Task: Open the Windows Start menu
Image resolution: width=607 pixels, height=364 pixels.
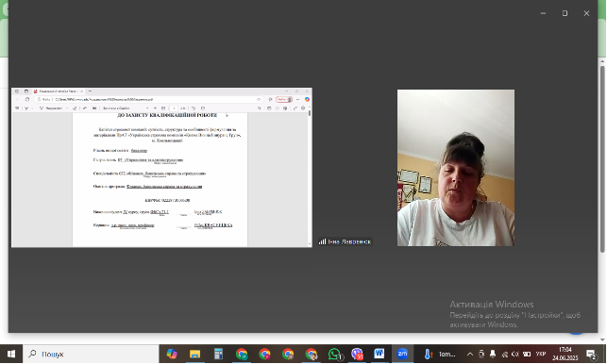Action: [x=11, y=354]
